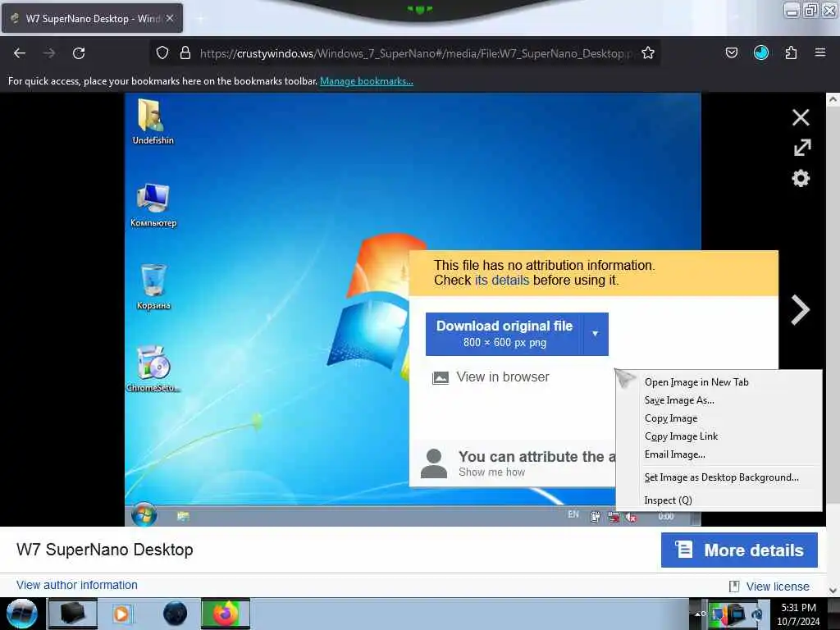Open download size options dropdown arrow
This screenshot has width=840, height=630.
pyautogui.click(x=596, y=334)
